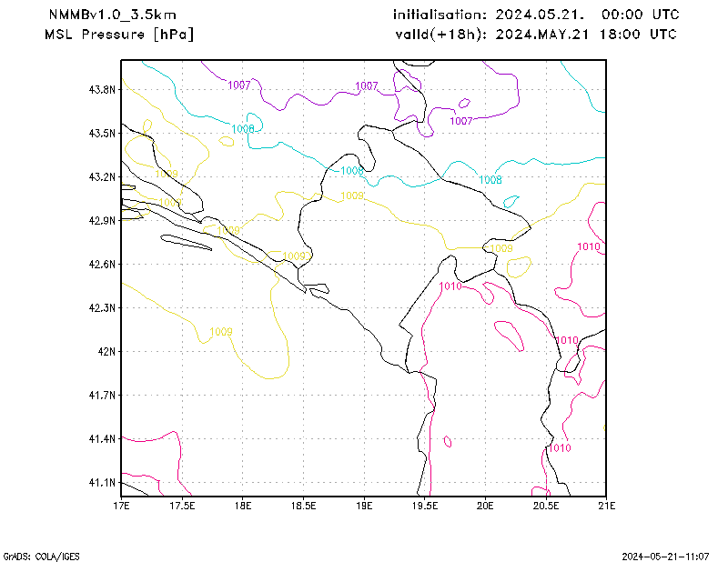
Task: Click the 43.8N latitude label
Action: pyautogui.click(x=102, y=89)
